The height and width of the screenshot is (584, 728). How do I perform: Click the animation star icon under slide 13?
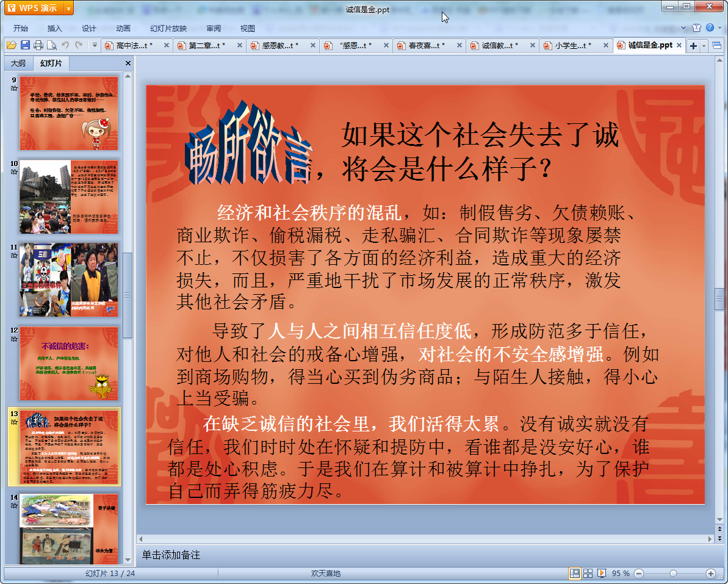14,422
